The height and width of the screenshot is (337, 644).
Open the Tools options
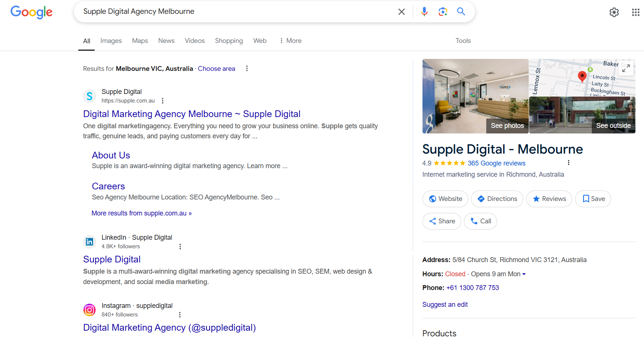click(x=463, y=41)
